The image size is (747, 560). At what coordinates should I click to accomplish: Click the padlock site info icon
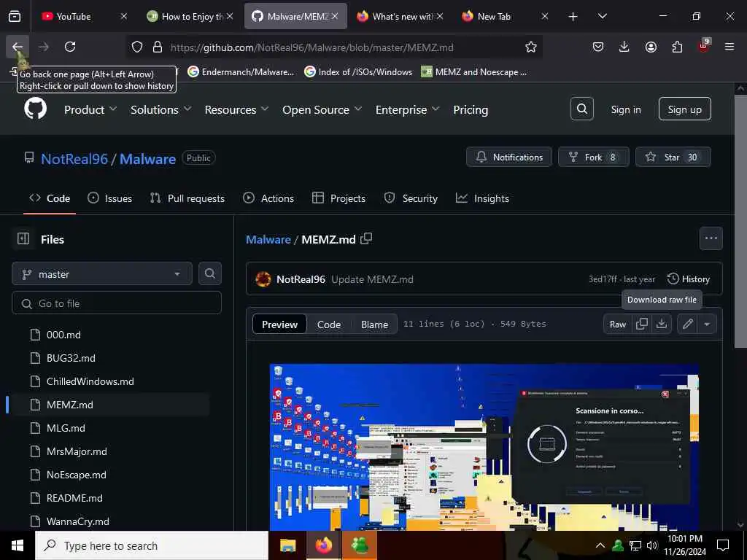click(x=158, y=47)
